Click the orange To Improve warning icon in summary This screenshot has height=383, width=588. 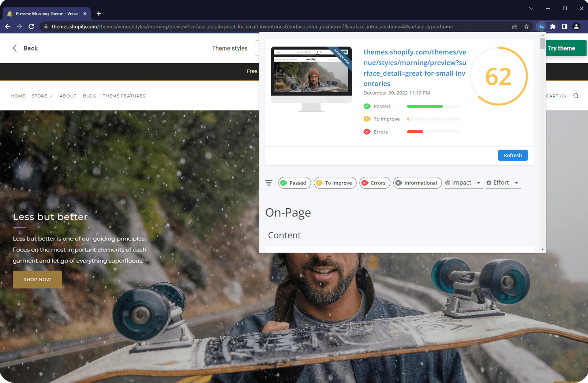[367, 119]
